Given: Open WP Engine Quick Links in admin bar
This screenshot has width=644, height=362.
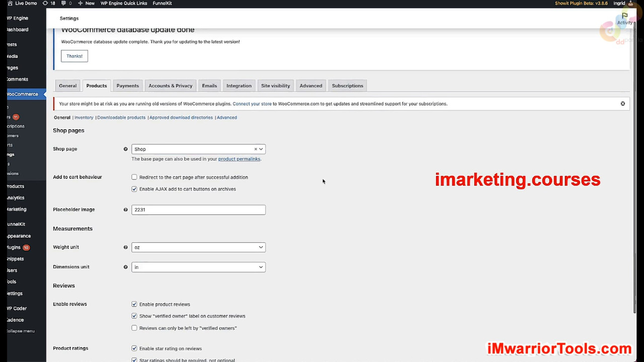Looking at the screenshot, I should click(x=124, y=3).
